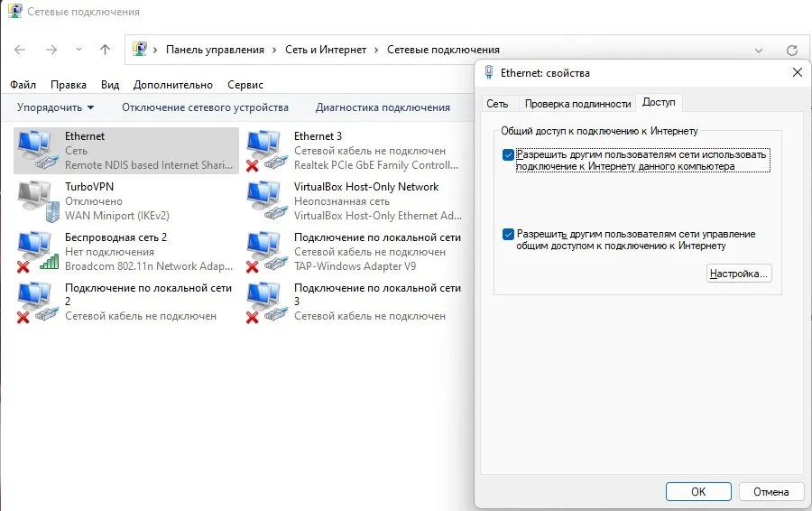The image size is (812, 511).
Task: Open the recent locations dropdown arrow
Action: 78,50
